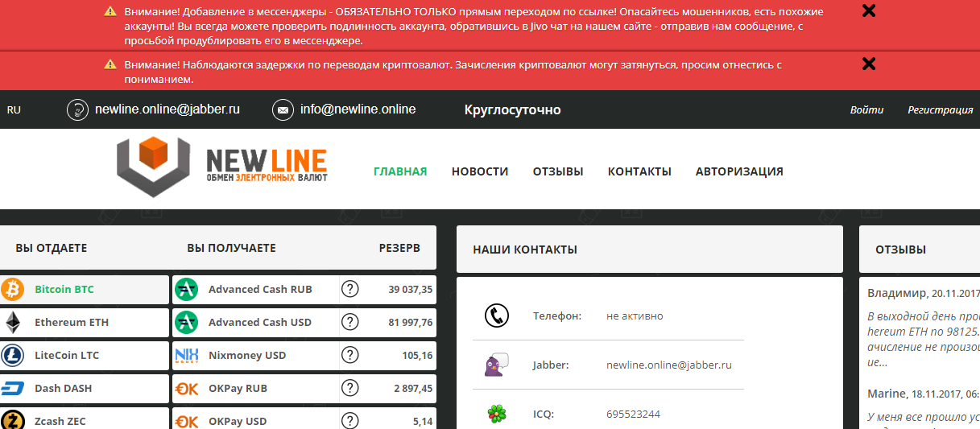Click the envelope email icon in top bar
This screenshot has height=429, width=980.
[x=283, y=109]
